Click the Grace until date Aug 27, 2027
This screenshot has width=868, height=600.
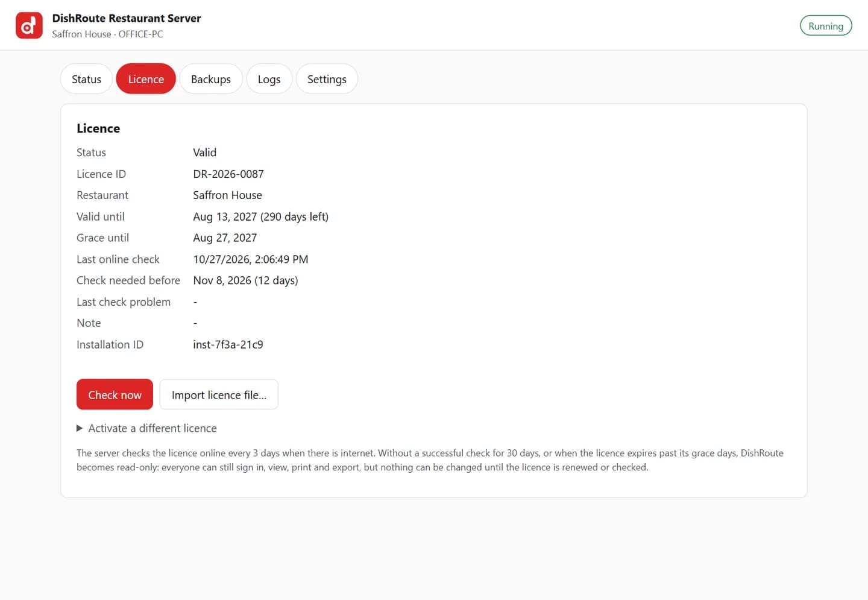point(225,238)
